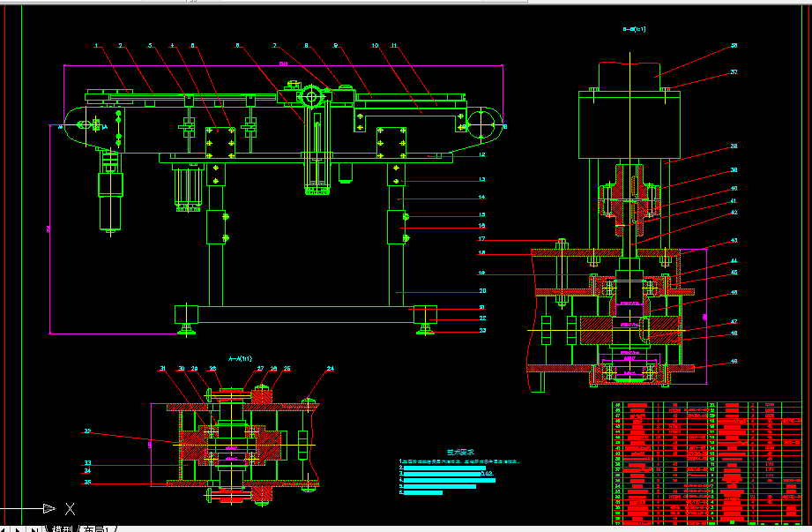Select part callout number 14
The image size is (812, 532).
482,197
